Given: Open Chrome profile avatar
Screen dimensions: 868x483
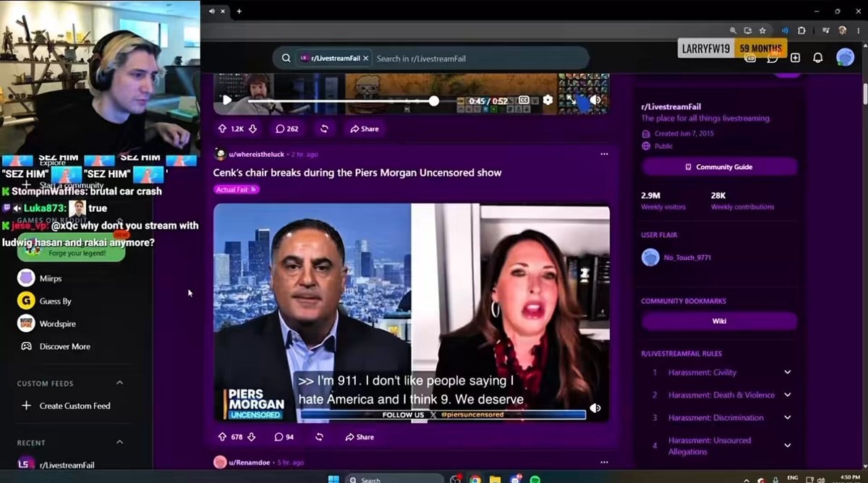Looking at the screenshot, I should pyautogui.click(x=843, y=31).
